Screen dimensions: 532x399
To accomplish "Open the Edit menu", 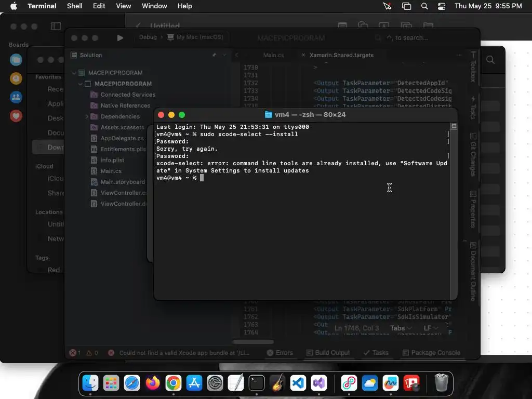I will pyautogui.click(x=99, y=6).
